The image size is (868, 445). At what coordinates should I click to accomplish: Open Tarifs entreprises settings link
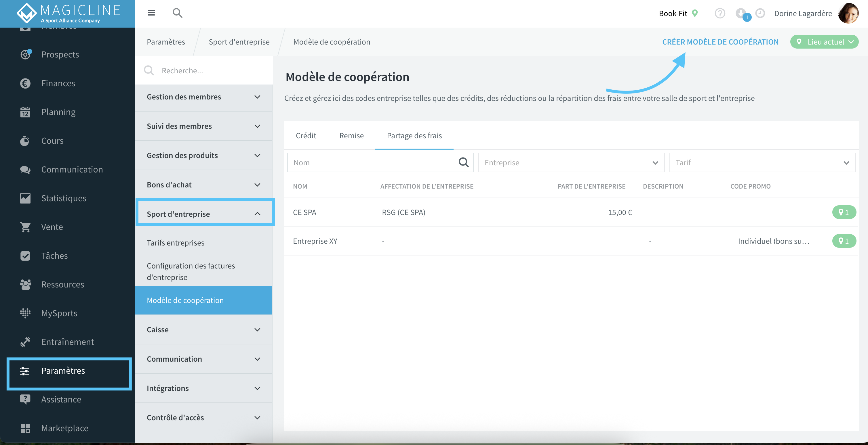[175, 243]
